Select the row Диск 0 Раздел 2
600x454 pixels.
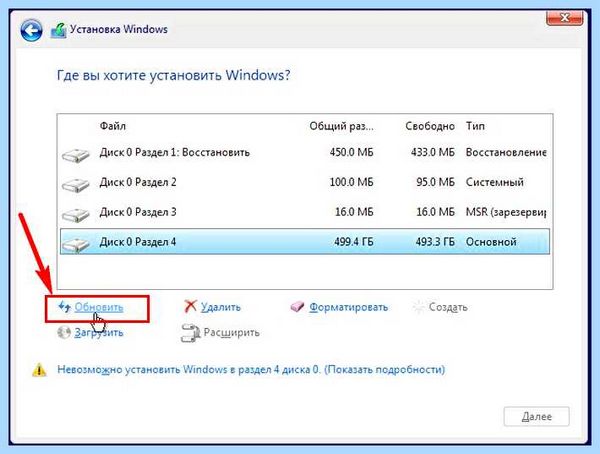pyautogui.click(x=305, y=182)
